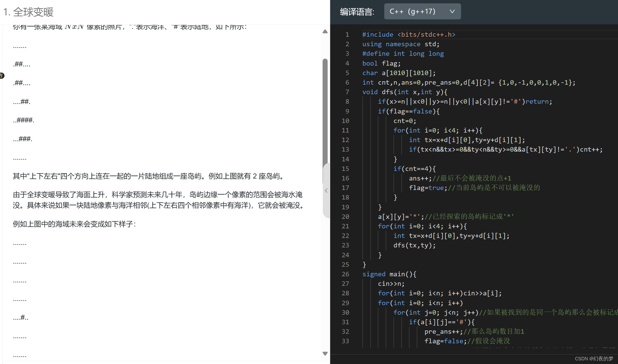Click the scroll-up arrow of problem description
Image resolution: width=618 pixels, height=364 pixels.
(325, 31)
